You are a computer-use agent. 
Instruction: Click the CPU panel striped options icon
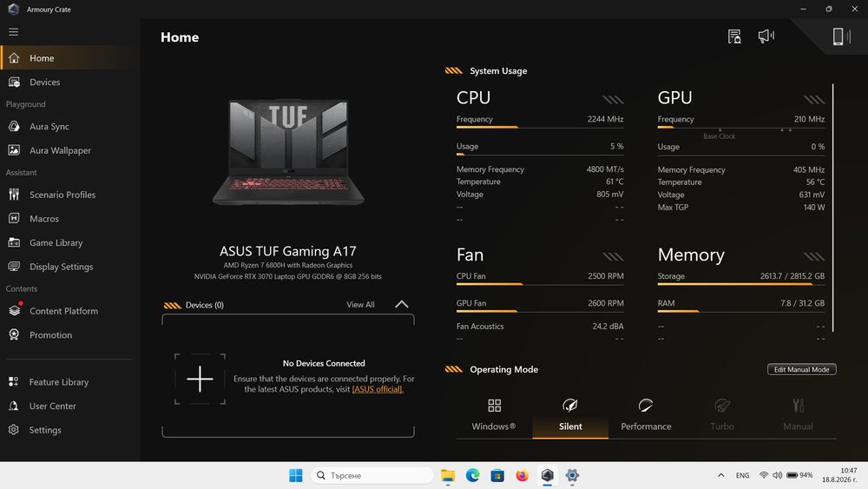click(x=613, y=100)
